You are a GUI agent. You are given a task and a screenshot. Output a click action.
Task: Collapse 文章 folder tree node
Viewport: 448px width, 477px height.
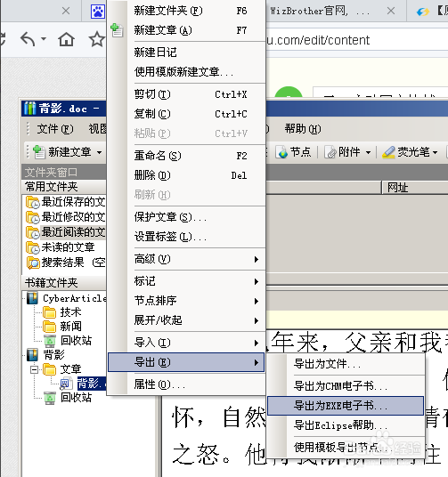[x=35, y=369]
